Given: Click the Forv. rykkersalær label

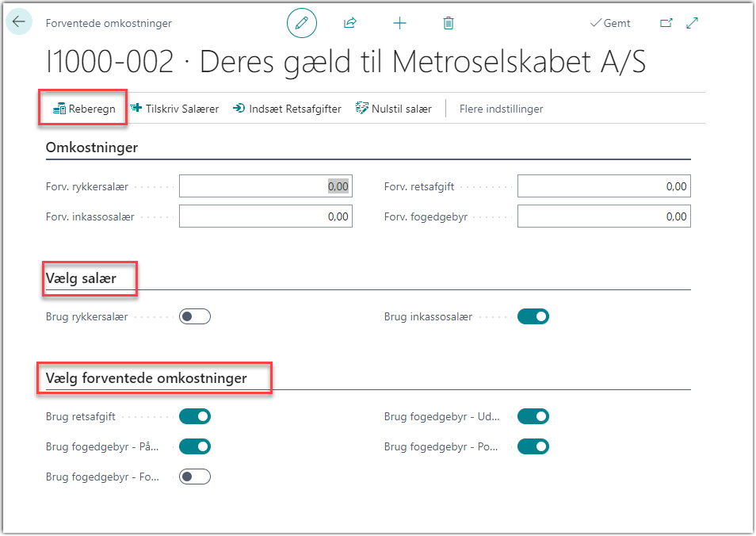Looking at the screenshot, I should [87, 186].
